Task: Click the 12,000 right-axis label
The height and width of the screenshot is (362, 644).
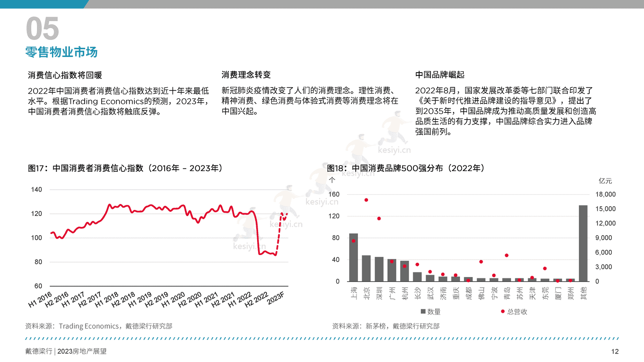Action: pos(605,223)
